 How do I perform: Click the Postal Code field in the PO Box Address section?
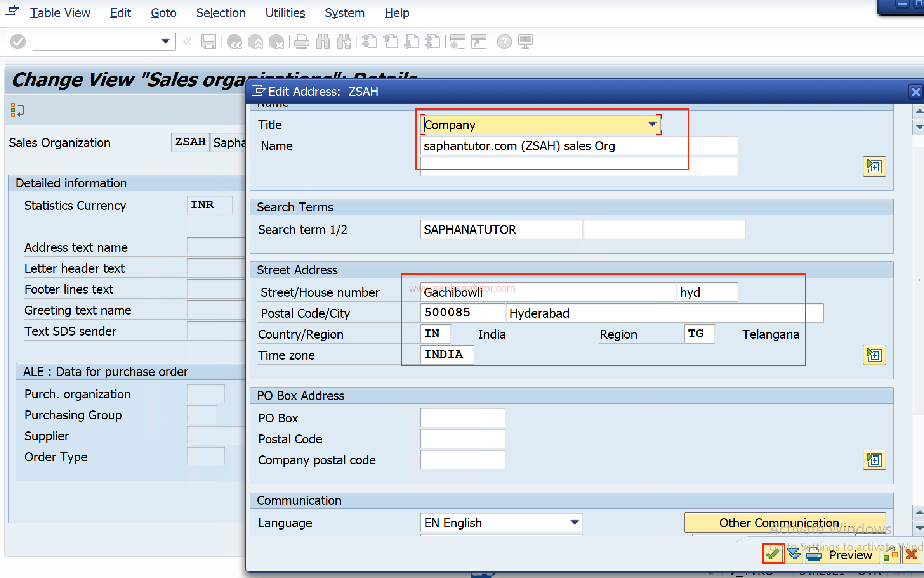(x=462, y=439)
